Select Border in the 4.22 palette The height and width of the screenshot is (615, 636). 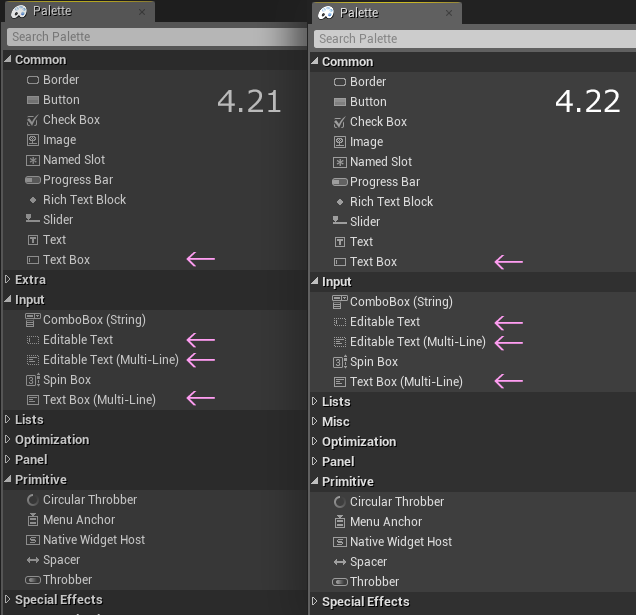tap(368, 82)
